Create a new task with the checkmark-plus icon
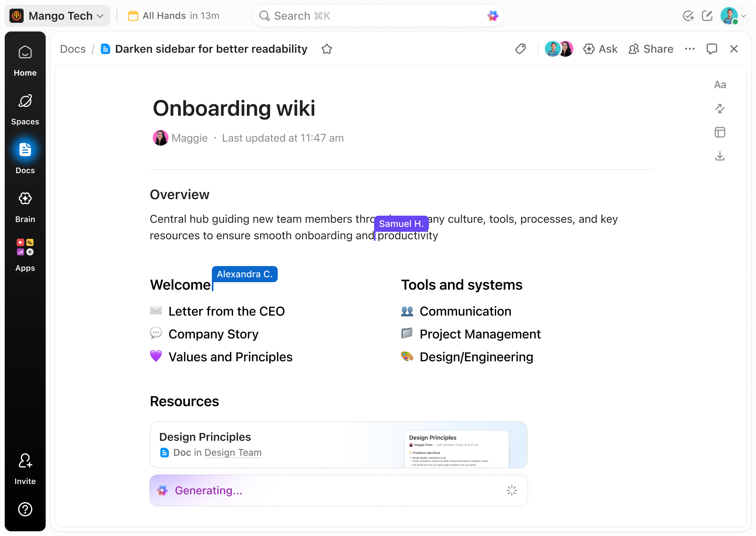This screenshot has width=756, height=536. pyautogui.click(x=689, y=16)
